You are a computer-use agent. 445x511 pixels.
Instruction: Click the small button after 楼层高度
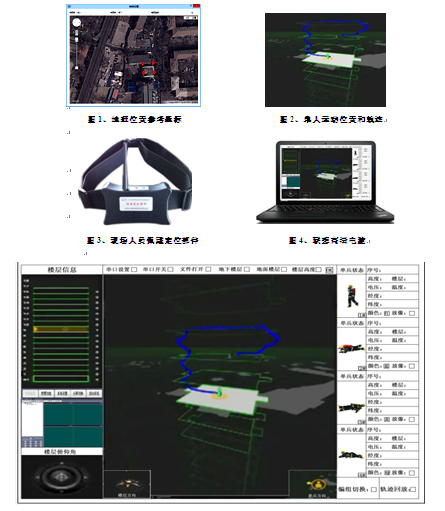[329, 270]
